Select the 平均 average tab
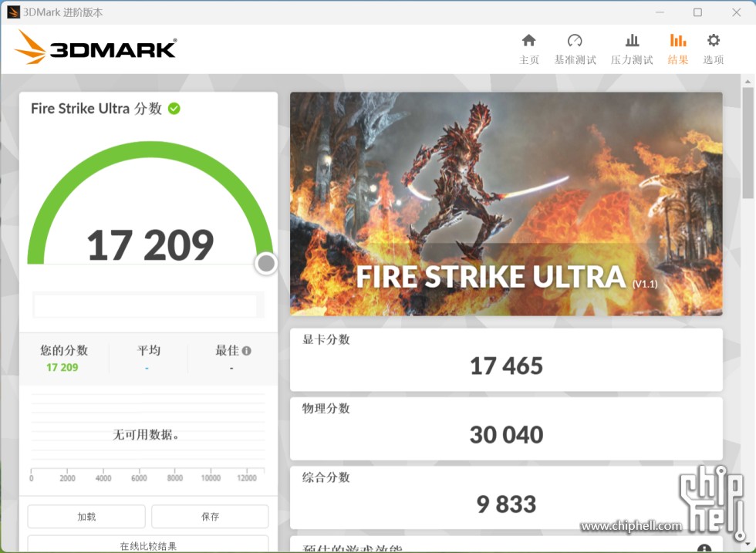The height and width of the screenshot is (553, 756). click(x=148, y=349)
